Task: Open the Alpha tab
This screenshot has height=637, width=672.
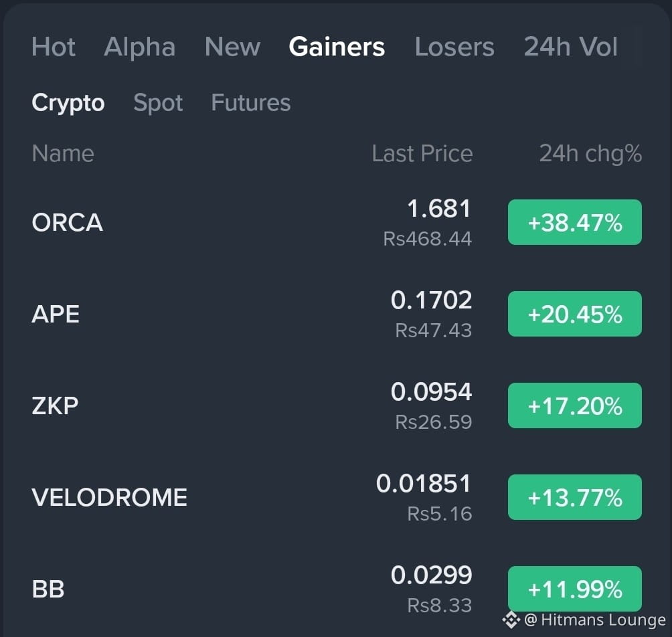Action: [140, 47]
